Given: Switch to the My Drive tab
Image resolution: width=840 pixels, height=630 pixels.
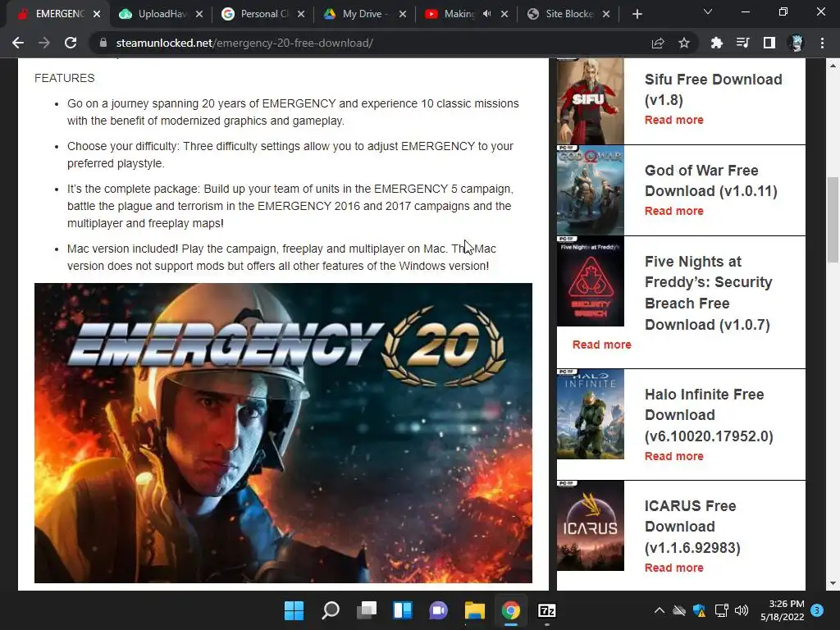Looking at the screenshot, I should pos(365,14).
